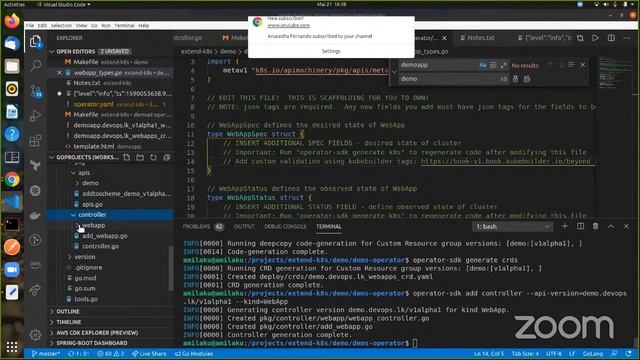Open the Manage gear in activity bar
The height and width of the screenshot is (360, 640).
(36, 335)
